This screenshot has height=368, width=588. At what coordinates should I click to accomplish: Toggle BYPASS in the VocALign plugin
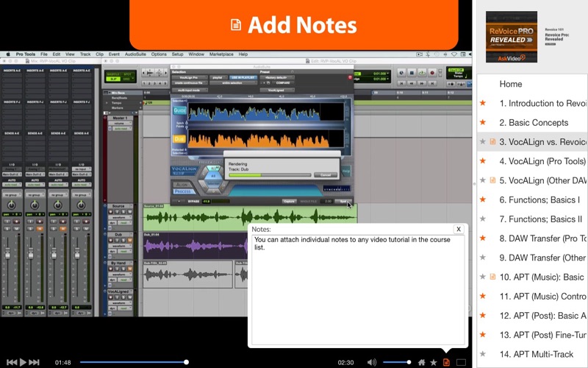point(193,201)
